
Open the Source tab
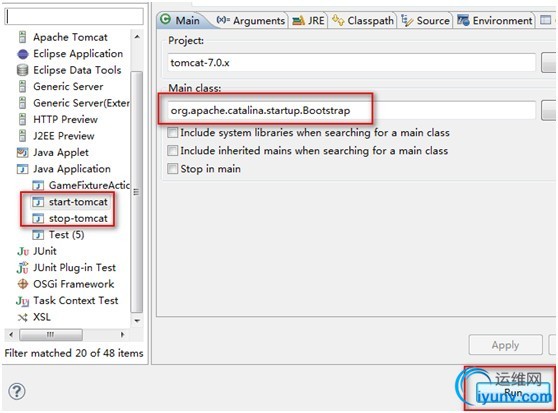[x=426, y=21]
